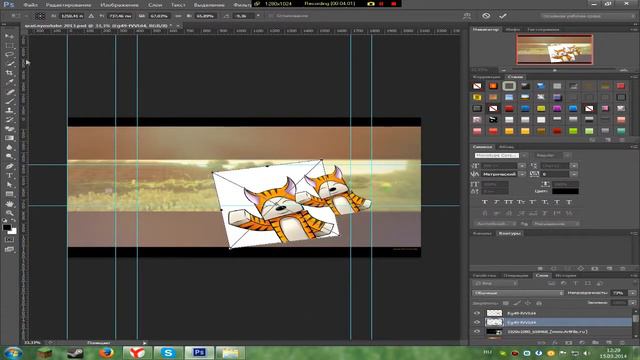This screenshot has width=640, height=360.
Task: Open the layer opacity dropdown arrow
Action: tap(633, 293)
